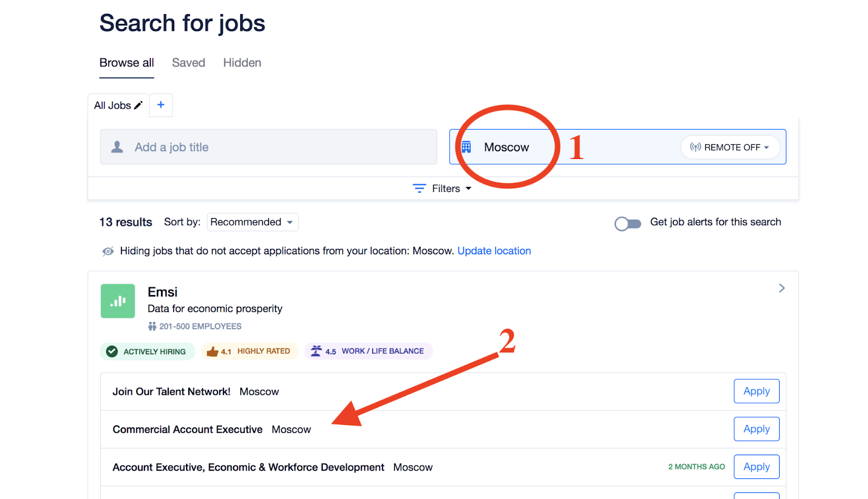Viewport: 868px width, 499px height.
Task: Click the Add a job title field
Action: pos(269,147)
